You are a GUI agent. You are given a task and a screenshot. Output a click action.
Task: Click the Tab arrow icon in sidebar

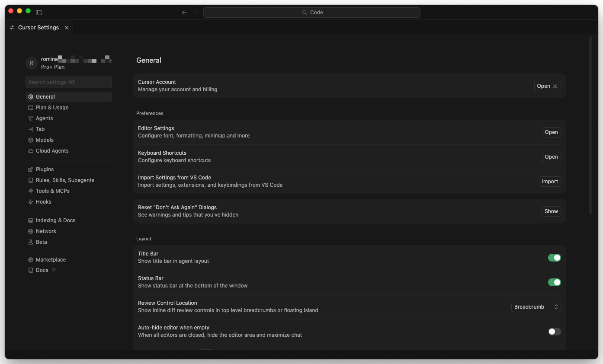pyautogui.click(x=31, y=129)
